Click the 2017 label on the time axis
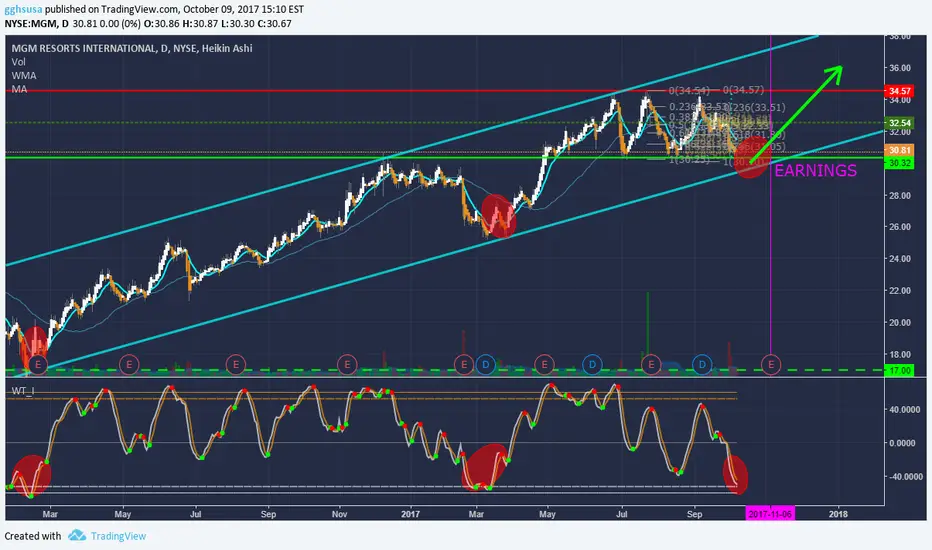Viewport: 932px width, 550px height. click(x=410, y=514)
